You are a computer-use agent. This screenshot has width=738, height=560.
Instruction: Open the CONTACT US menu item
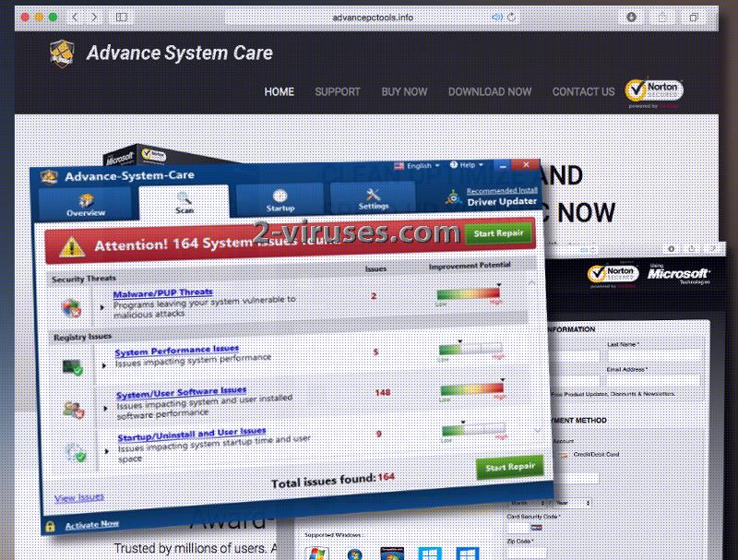click(583, 91)
